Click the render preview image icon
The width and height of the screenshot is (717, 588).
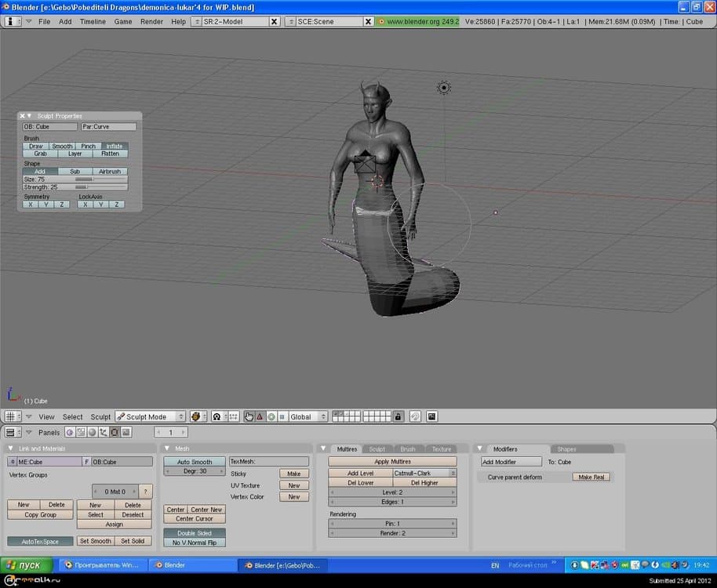[431, 416]
